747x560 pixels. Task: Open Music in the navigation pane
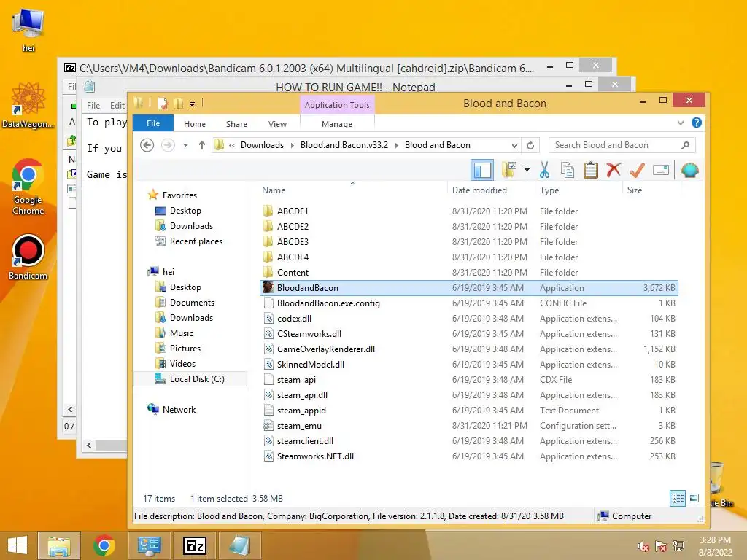pos(181,332)
